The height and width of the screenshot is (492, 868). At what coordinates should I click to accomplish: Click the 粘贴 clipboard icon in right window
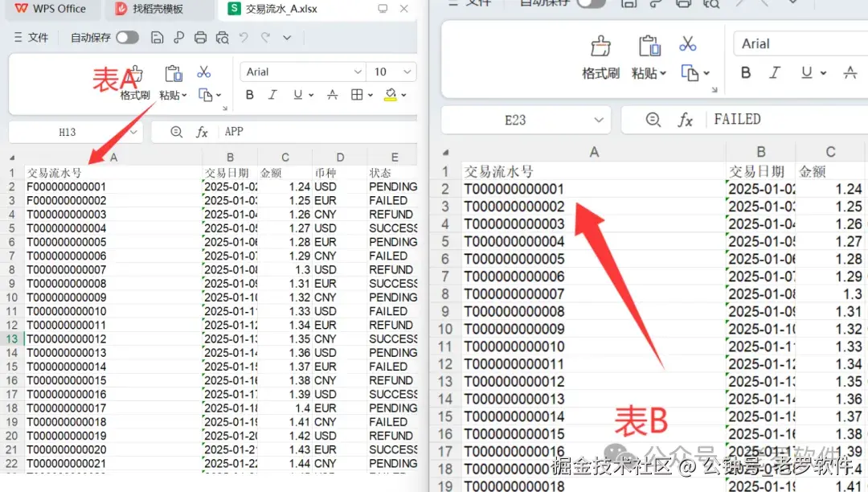click(649, 46)
